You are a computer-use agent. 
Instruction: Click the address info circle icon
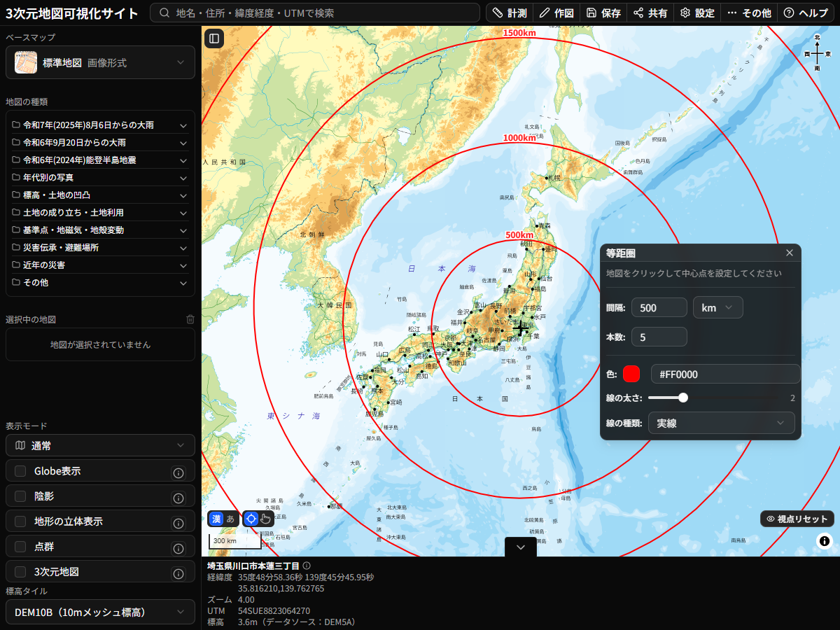pyautogui.click(x=307, y=565)
